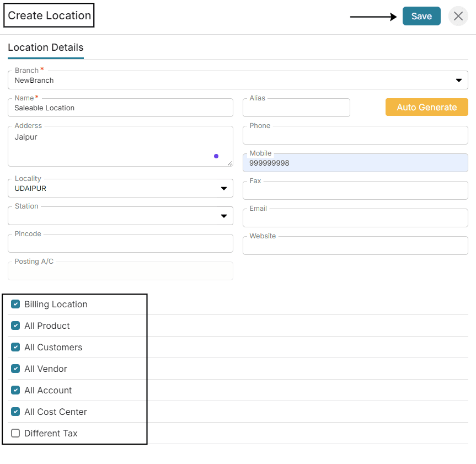
Task: Close the Create Location dialog
Action: 458,16
